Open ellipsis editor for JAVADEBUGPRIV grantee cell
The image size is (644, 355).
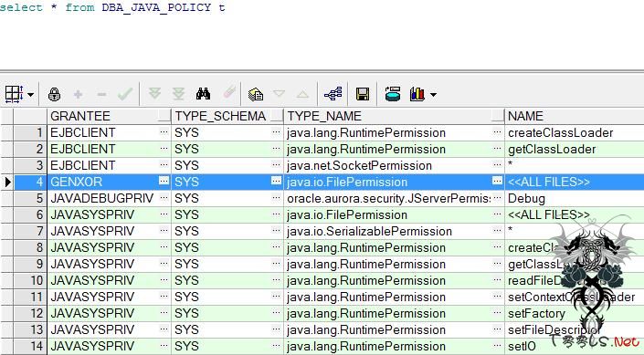[164, 197]
